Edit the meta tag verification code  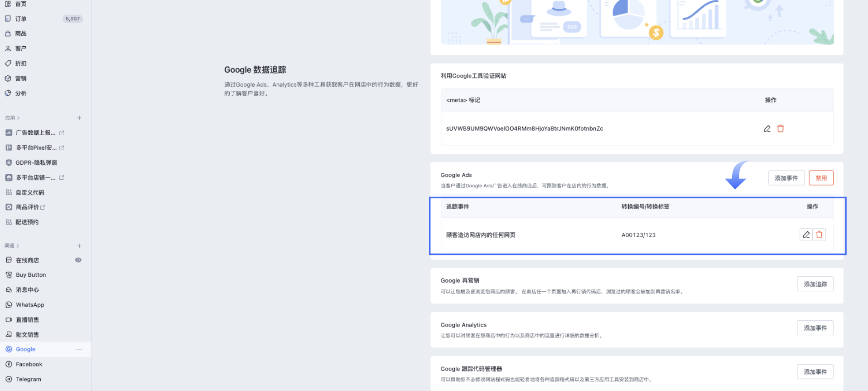767,129
